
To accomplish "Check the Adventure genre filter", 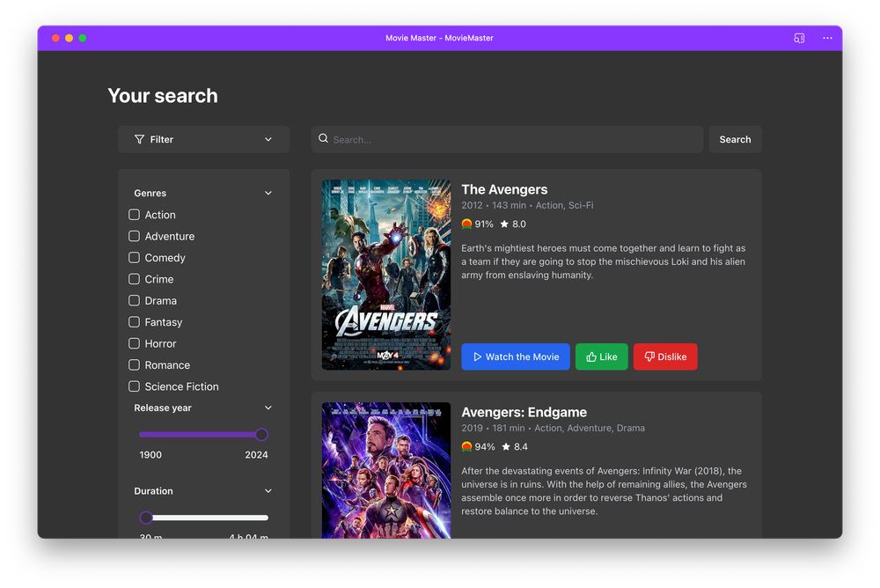I will (134, 236).
